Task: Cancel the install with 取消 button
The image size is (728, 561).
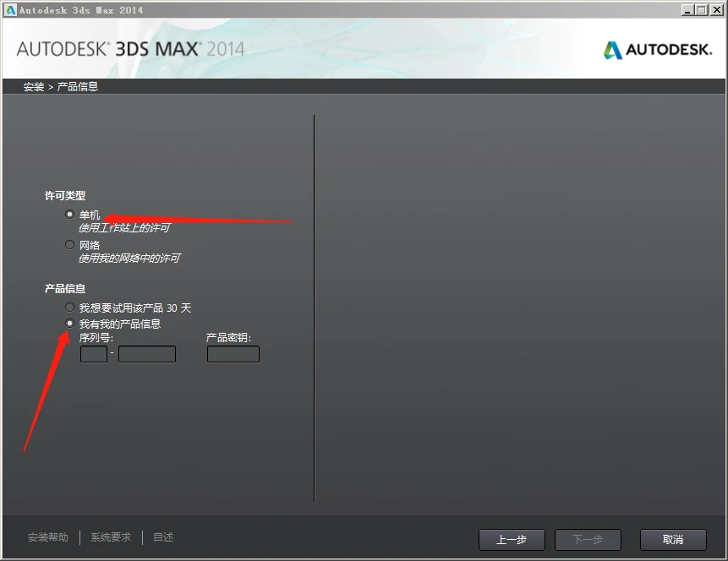Action: point(673,540)
